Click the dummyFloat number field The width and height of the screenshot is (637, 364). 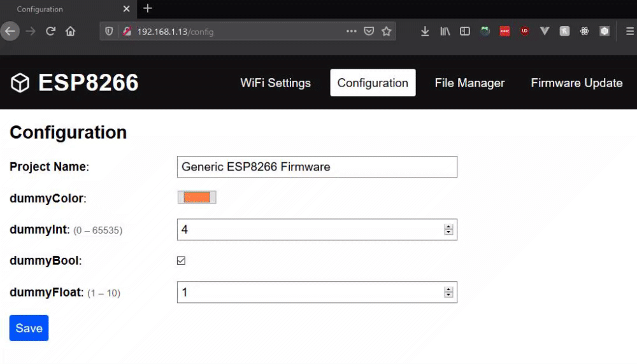click(x=317, y=292)
